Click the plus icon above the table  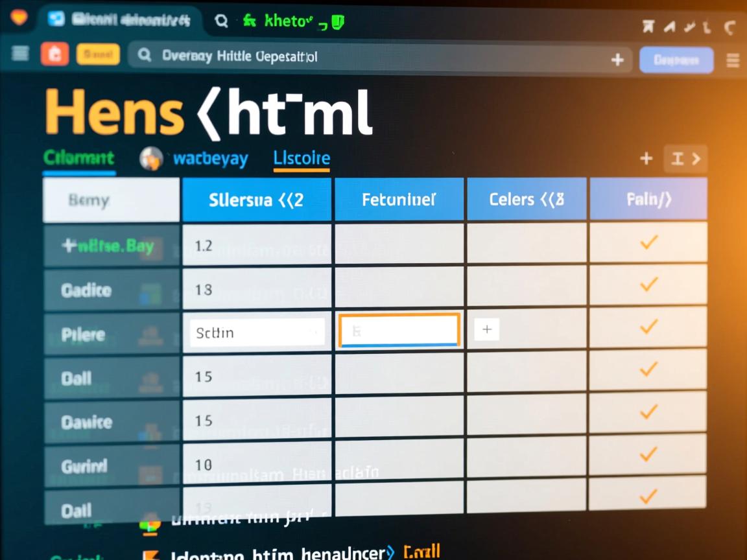pyautogui.click(x=646, y=159)
